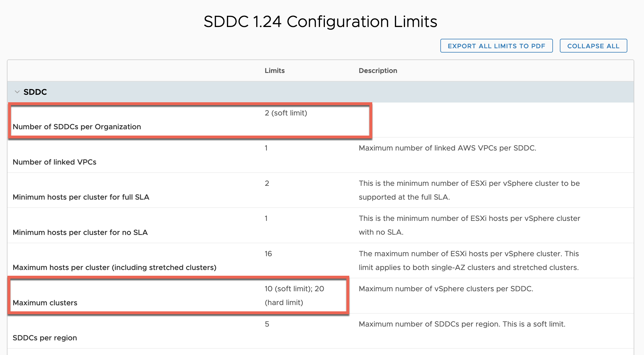Viewport: 644px width, 355px height.
Task: Click Maximum hosts per cluster row
Action: pyautogui.click(x=114, y=267)
